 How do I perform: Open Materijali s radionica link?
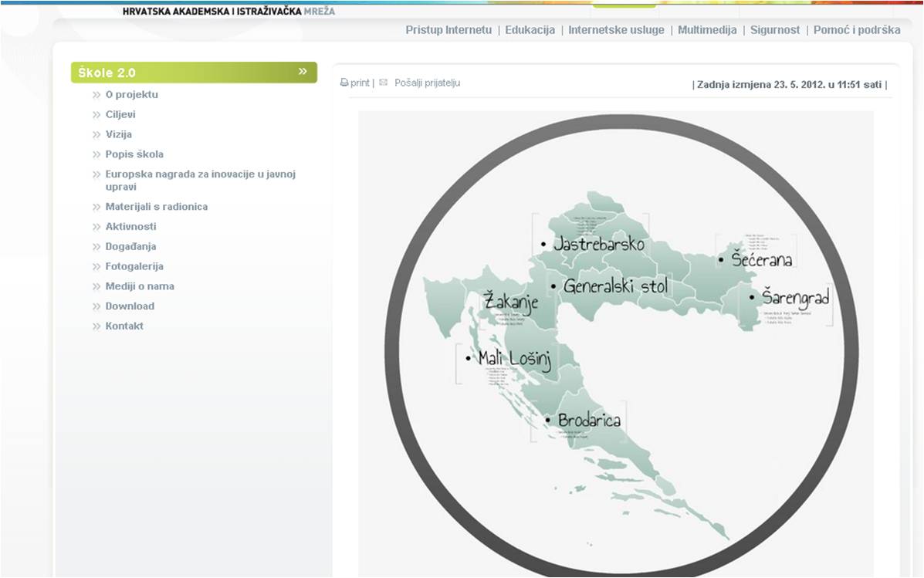156,207
